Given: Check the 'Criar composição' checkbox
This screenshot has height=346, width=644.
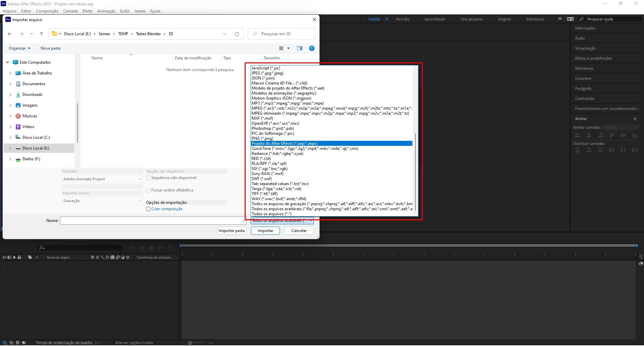Looking at the screenshot, I should (148, 209).
